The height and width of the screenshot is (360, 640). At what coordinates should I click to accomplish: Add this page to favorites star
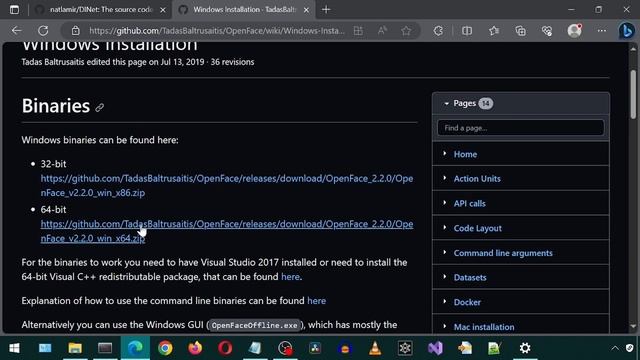pos(406,31)
